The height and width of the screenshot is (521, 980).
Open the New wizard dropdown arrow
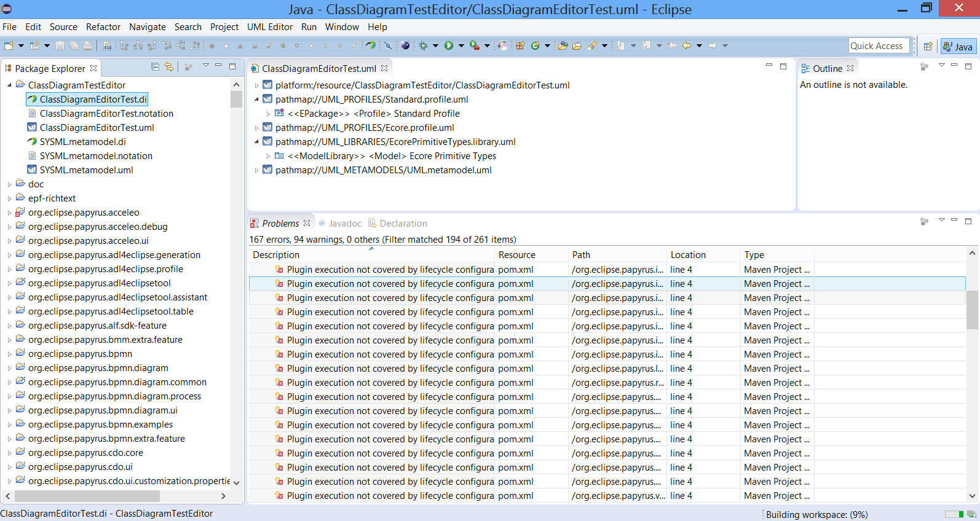pos(21,45)
